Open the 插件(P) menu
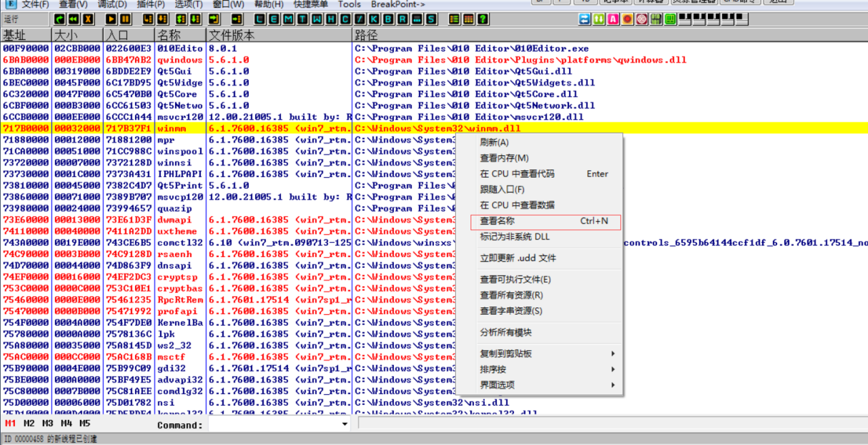This screenshot has width=868, height=445. (151, 5)
